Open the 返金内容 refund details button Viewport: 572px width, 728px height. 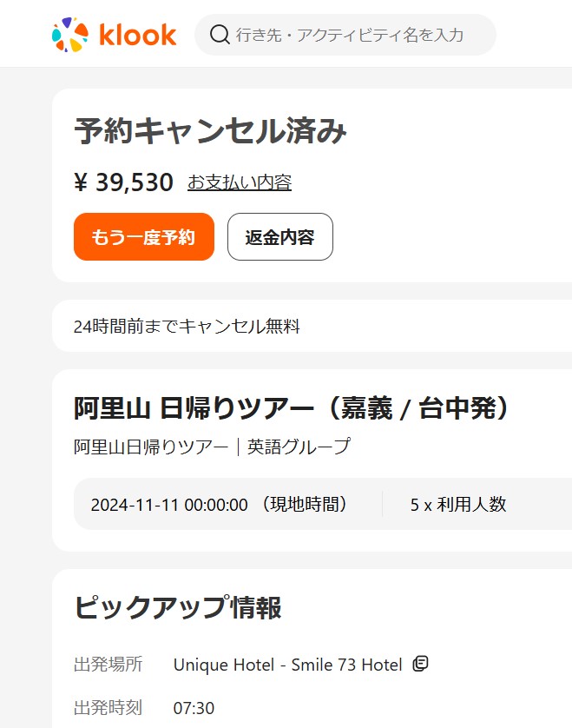tap(279, 237)
